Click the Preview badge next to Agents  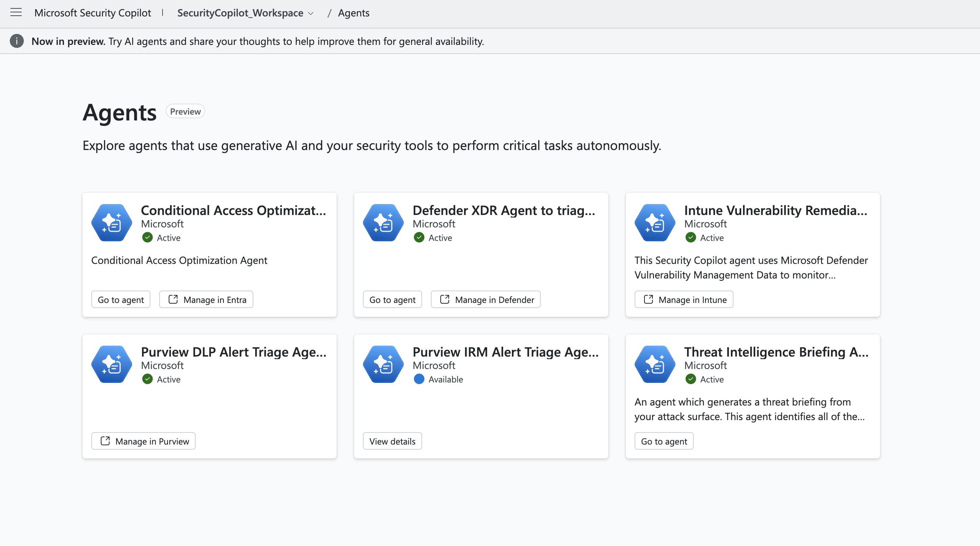pos(185,111)
